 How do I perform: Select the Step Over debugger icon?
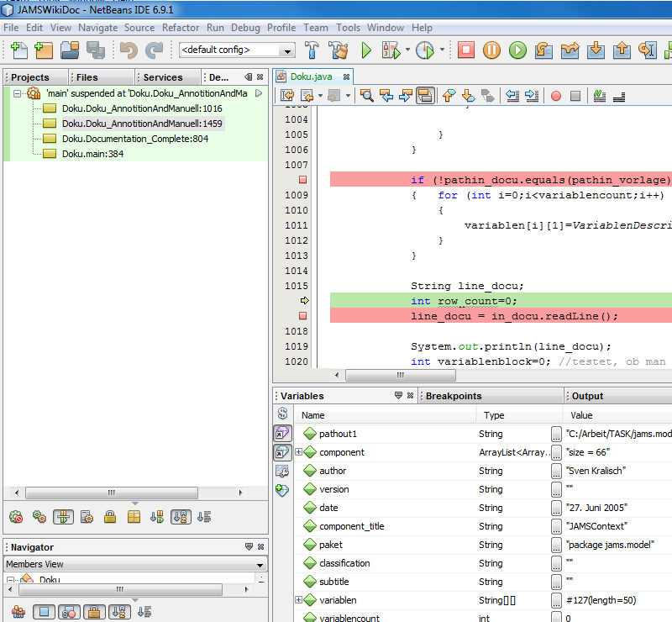coord(542,50)
